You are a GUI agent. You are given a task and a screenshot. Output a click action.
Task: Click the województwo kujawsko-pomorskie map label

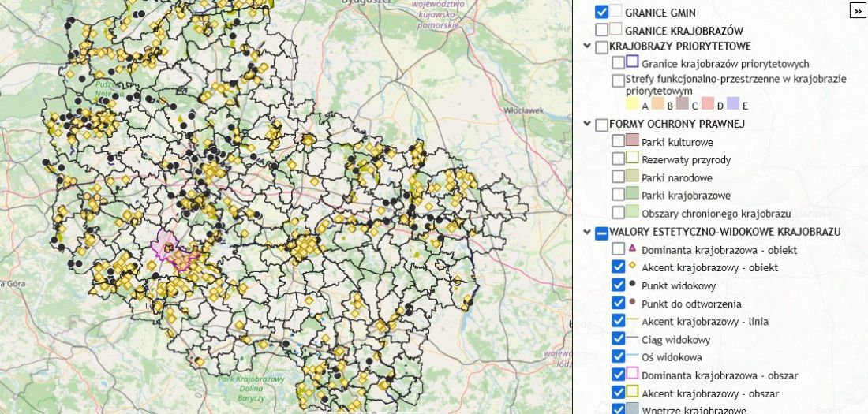(437, 15)
